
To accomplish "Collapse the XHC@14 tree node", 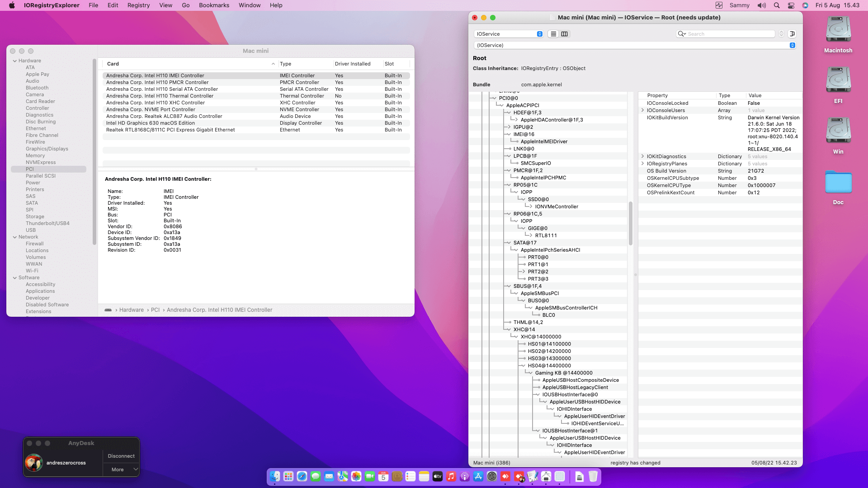I will [509, 329].
